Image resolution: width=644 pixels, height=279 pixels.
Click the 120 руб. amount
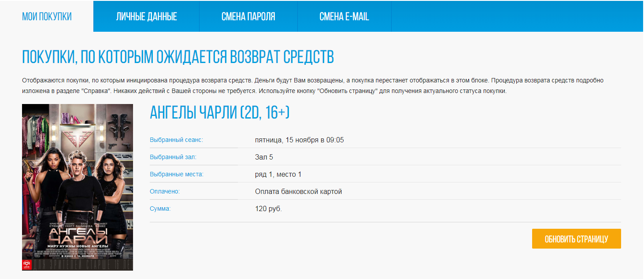click(x=268, y=209)
